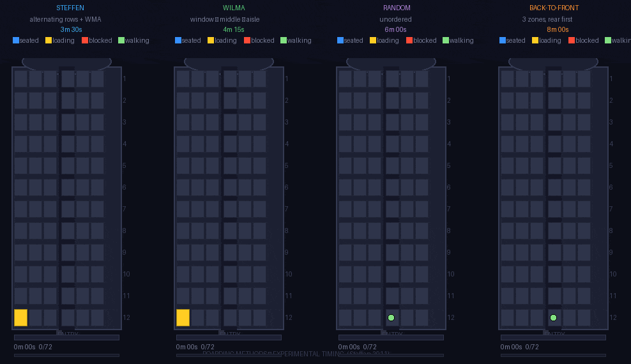This screenshot has height=364, width=631.
Task: Click the red blocked swatch in Wilma legend
Action: coord(247,40)
